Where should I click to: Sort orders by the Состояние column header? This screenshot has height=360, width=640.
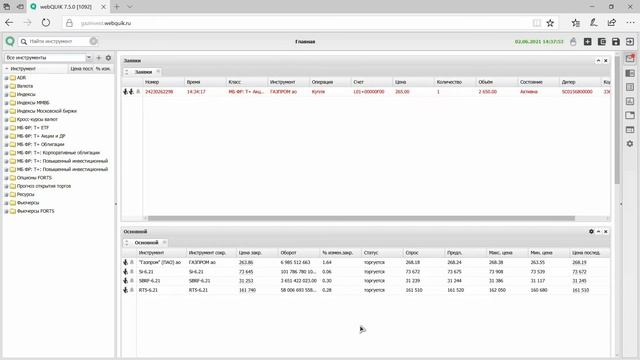(538, 82)
